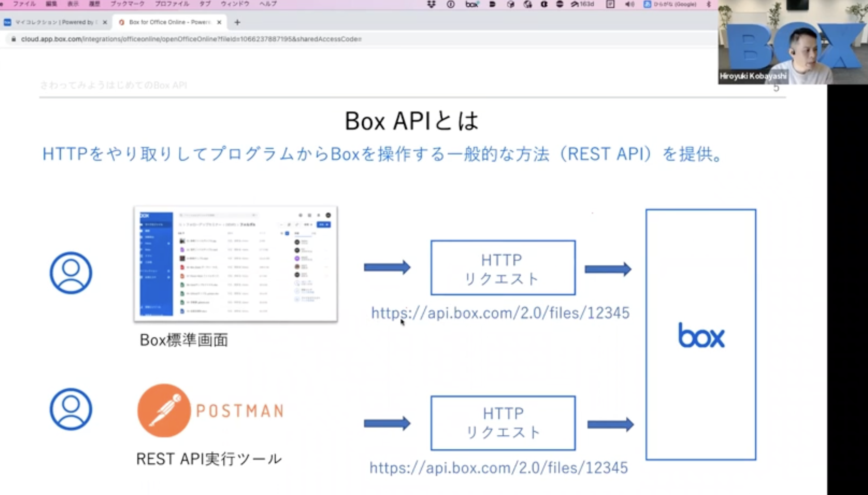Open the 編集 menu

click(51, 4)
